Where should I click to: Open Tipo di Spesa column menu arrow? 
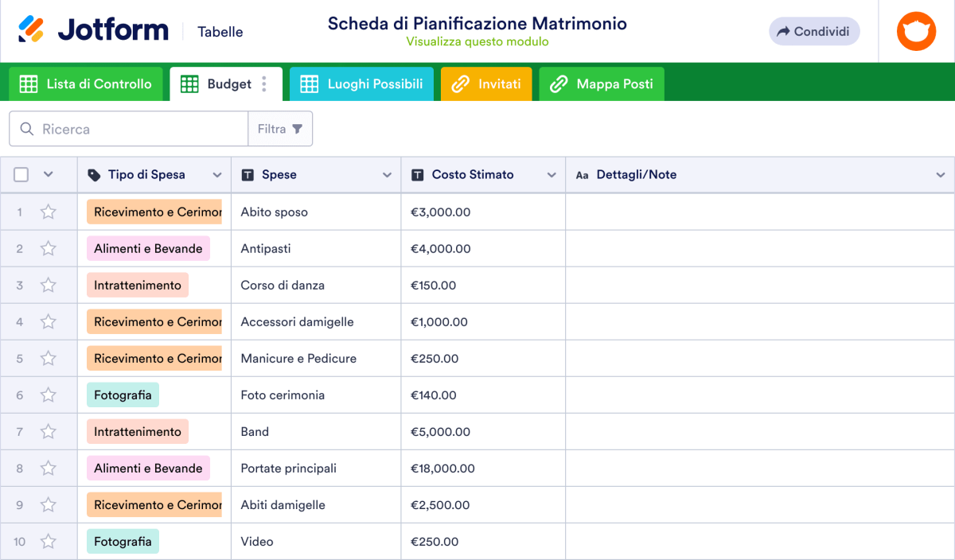[217, 175]
